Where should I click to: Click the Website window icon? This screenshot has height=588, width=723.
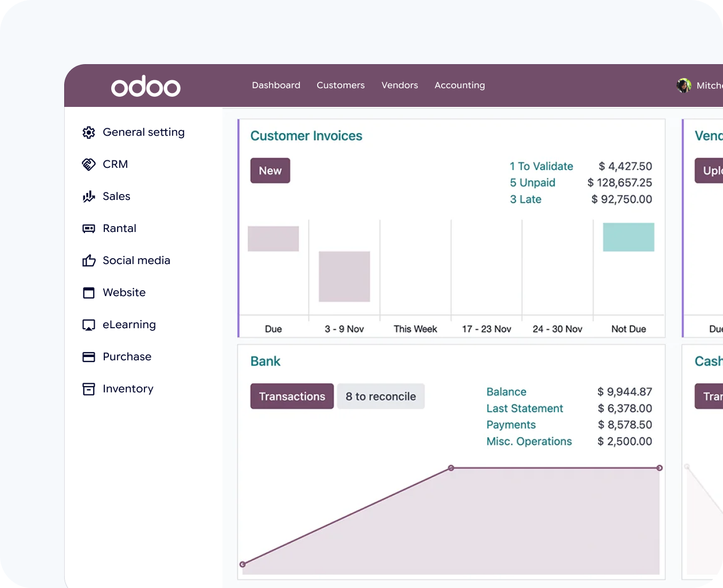(x=89, y=293)
